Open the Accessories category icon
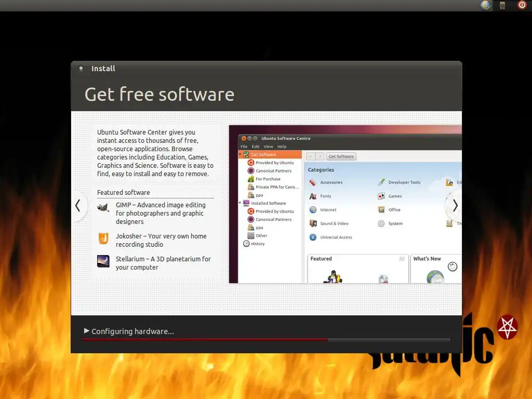532x399 pixels. 313,182
